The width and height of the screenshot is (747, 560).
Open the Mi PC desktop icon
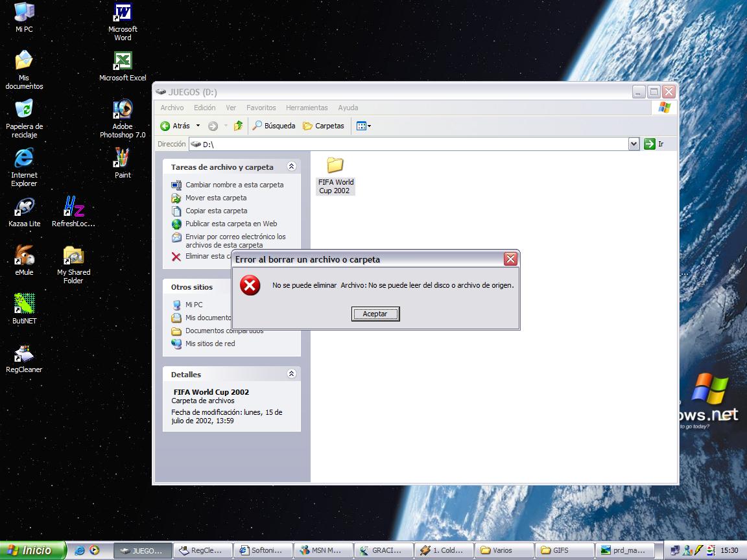pyautogui.click(x=24, y=17)
